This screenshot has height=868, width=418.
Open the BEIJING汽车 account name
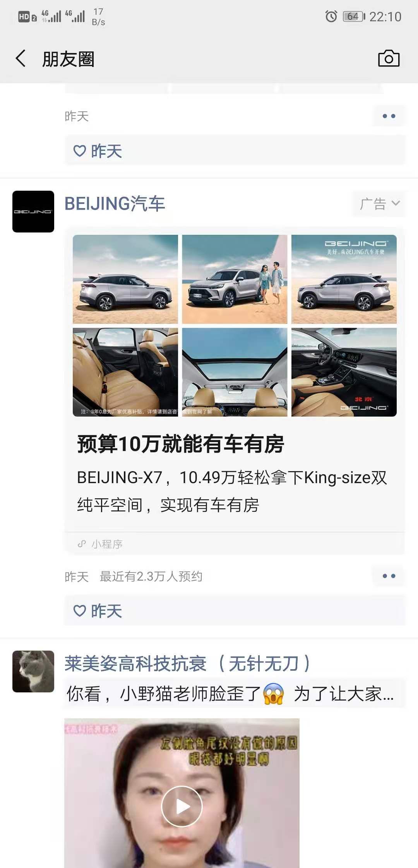coord(115,204)
